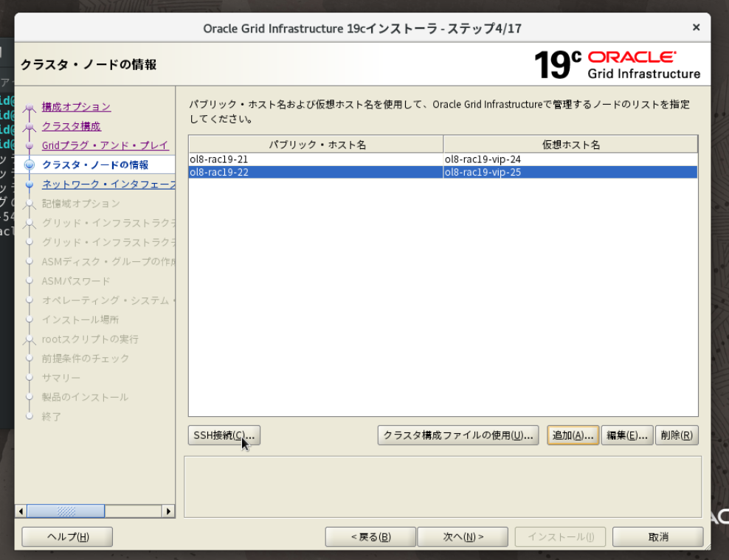Image resolution: width=729 pixels, height=560 pixels.
Task: Click the パブリック・ホスト名 column header
Action: click(316, 145)
